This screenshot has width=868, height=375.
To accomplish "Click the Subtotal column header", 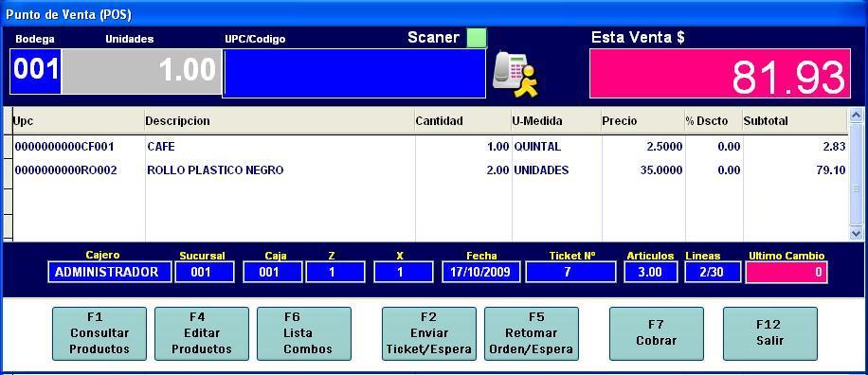I will (795, 121).
